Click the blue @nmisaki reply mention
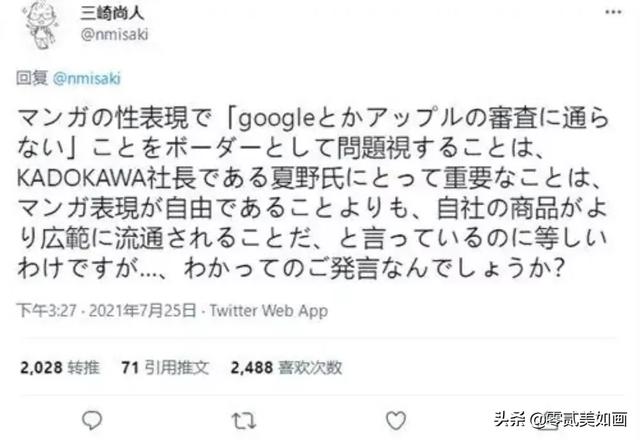The image size is (640, 440). point(87,78)
